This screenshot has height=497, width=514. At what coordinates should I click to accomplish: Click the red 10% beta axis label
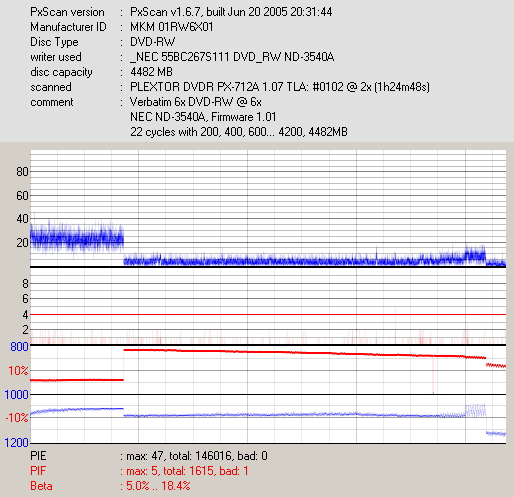[x=18, y=371]
